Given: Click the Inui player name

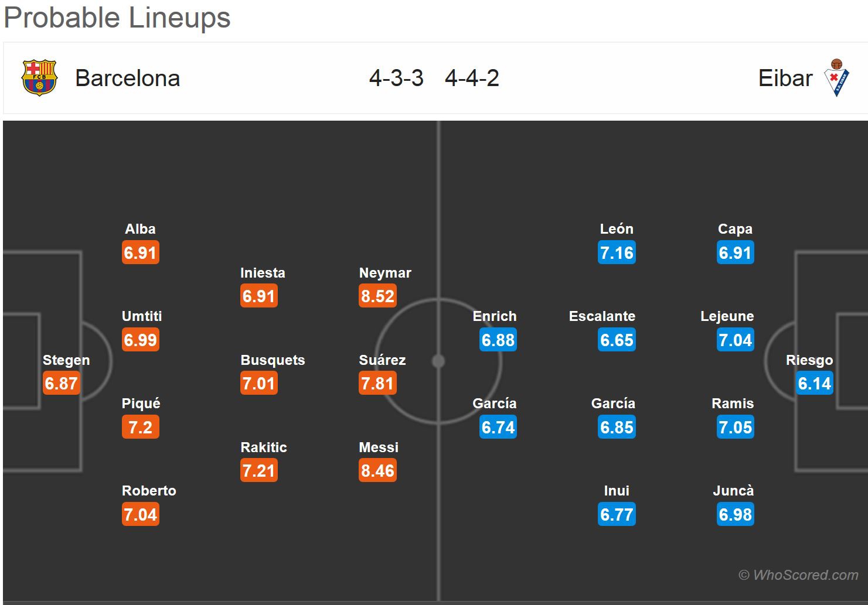Looking at the screenshot, I should [617, 491].
